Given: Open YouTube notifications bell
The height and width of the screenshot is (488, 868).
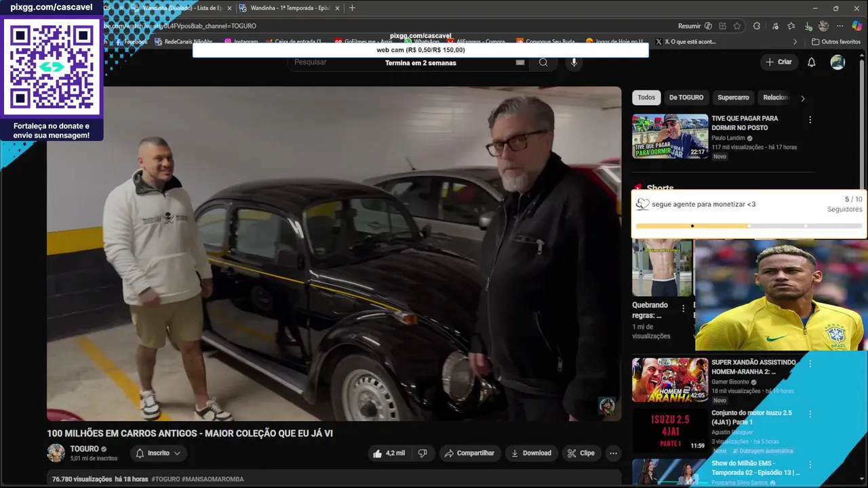Looking at the screenshot, I should click(811, 62).
